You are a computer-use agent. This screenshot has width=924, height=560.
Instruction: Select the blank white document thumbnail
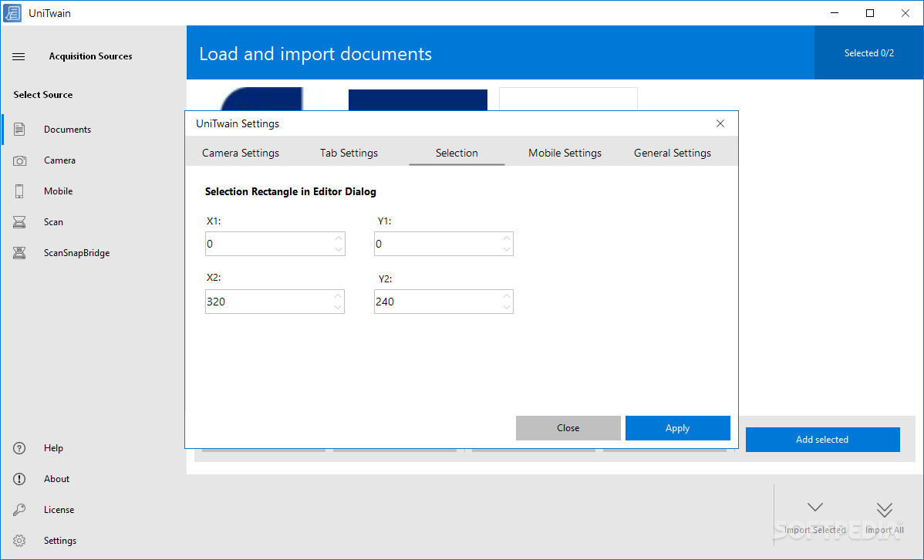click(x=568, y=99)
